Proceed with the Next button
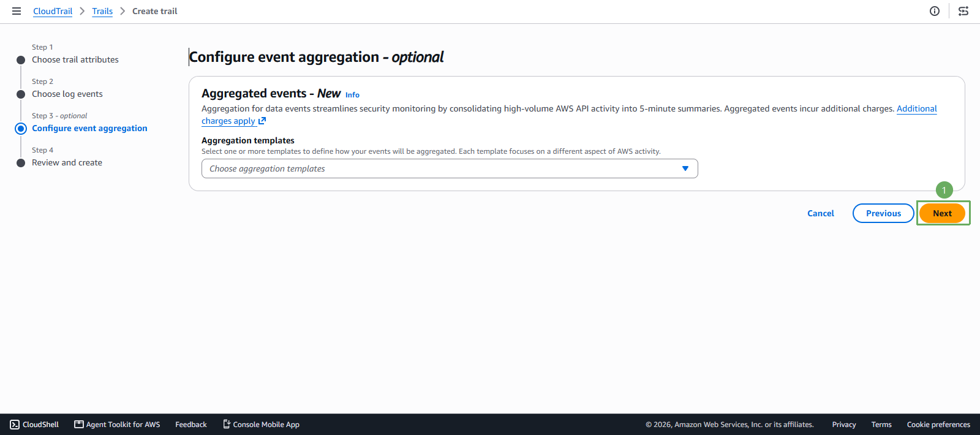Image resolution: width=980 pixels, height=435 pixels. (942, 213)
